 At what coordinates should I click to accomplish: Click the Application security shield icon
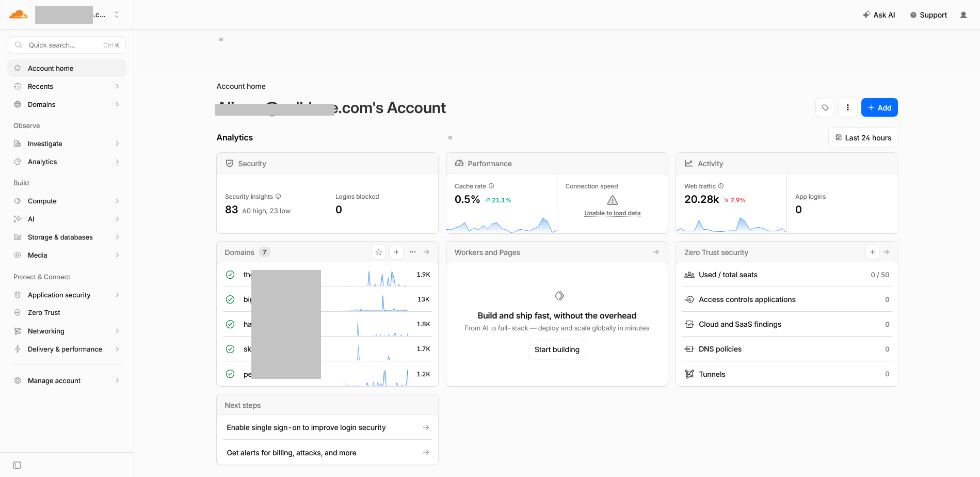coord(18,295)
